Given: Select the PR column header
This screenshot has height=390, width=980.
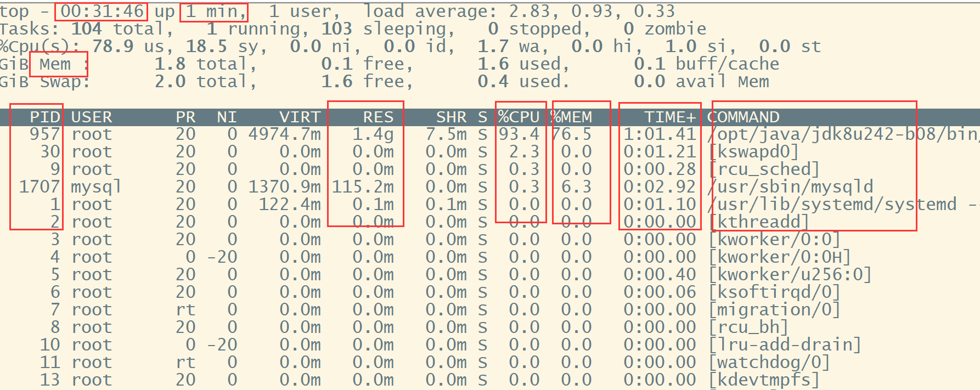Looking at the screenshot, I should pyautogui.click(x=185, y=117).
